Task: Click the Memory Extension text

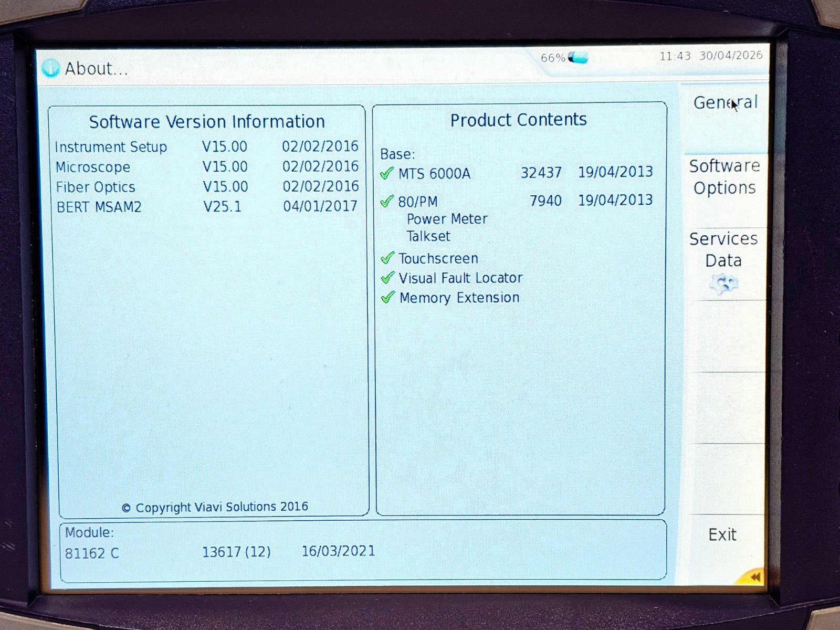Action: click(459, 298)
